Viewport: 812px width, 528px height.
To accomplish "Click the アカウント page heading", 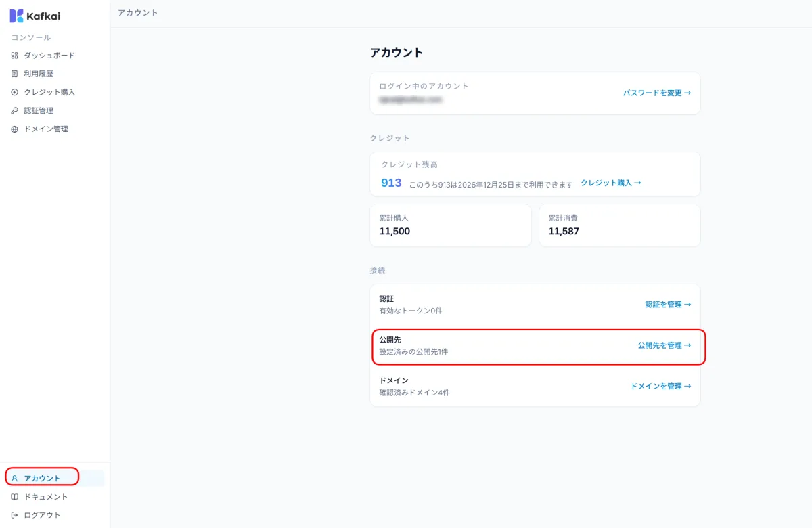I will pos(397,53).
